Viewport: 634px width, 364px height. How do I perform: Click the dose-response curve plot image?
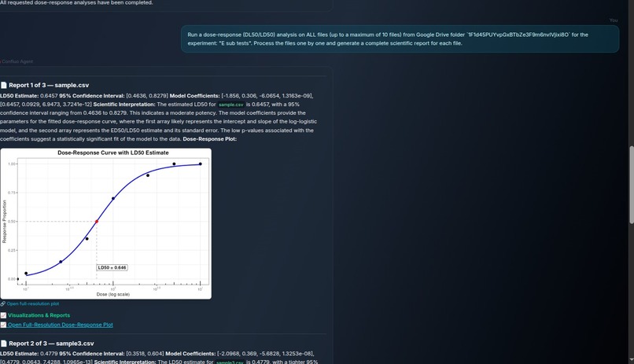[x=106, y=224]
